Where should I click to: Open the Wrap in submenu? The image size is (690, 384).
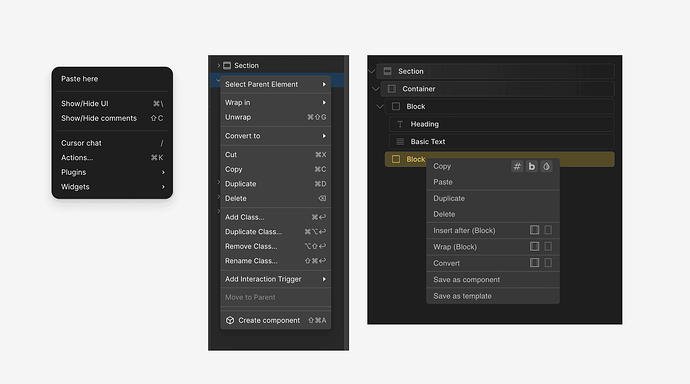[x=275, y=102]
